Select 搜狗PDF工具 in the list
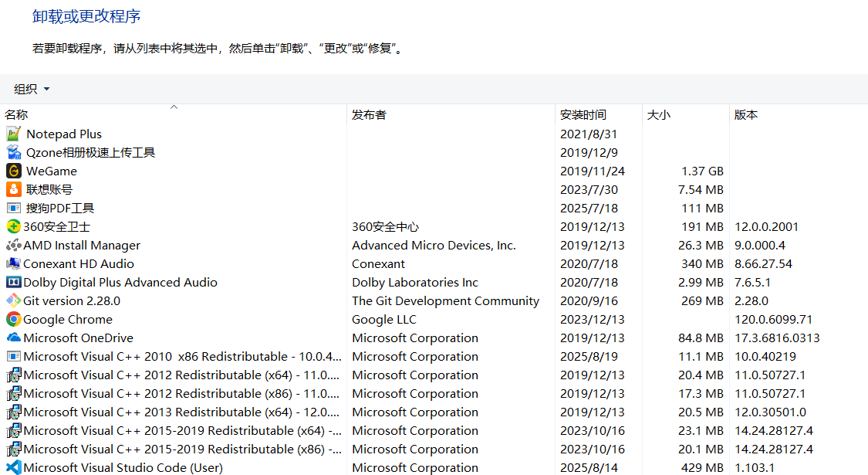The height and width of the screenshot is (475, 868). click(60, 208)
